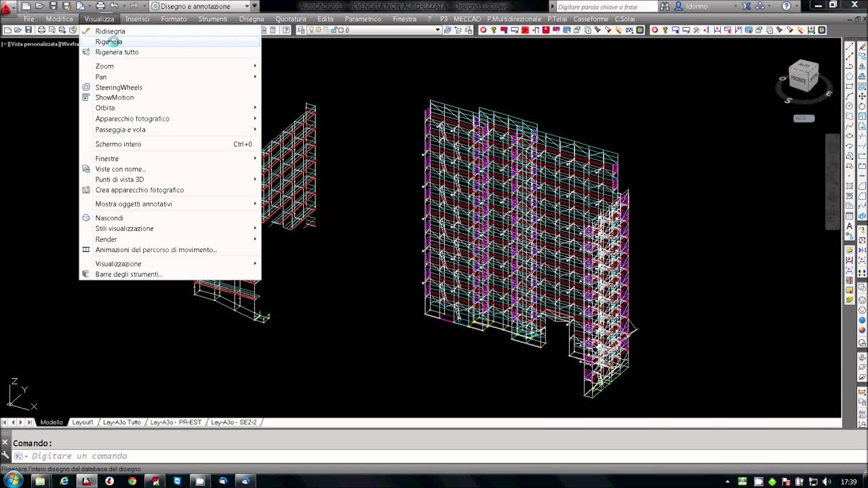Choose Rigenera tutto menu entry
This screenshot has height=488, width=868.
click(170, 52)
